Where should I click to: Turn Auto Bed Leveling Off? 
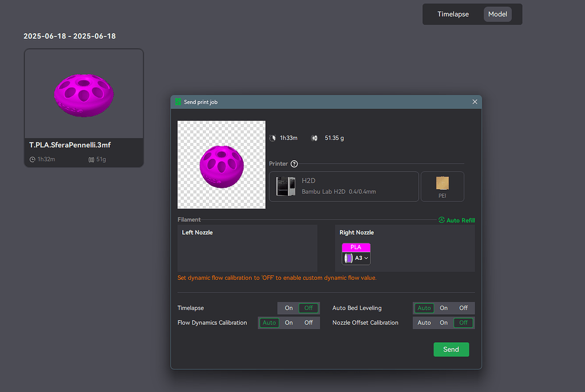463,308
